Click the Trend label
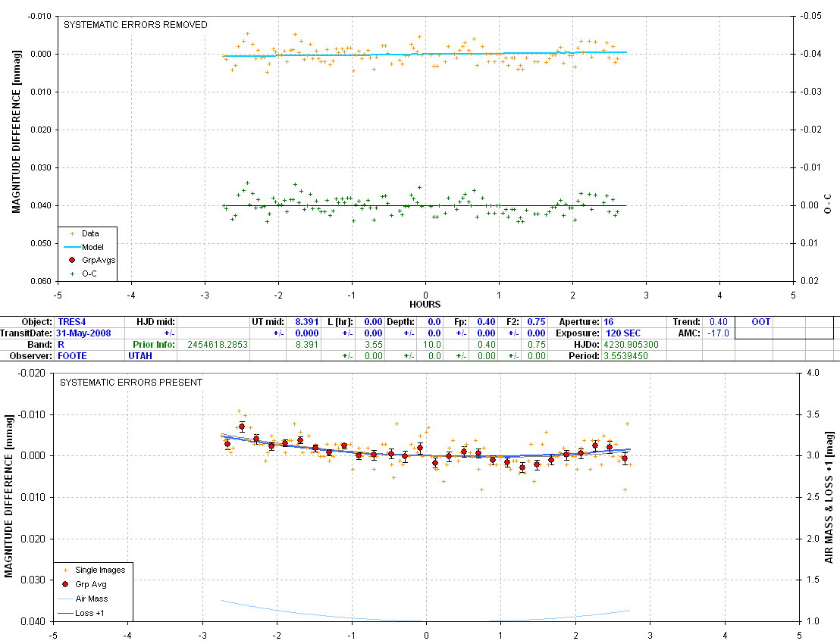This screenshot has height=644, width=840. (686, 322)
